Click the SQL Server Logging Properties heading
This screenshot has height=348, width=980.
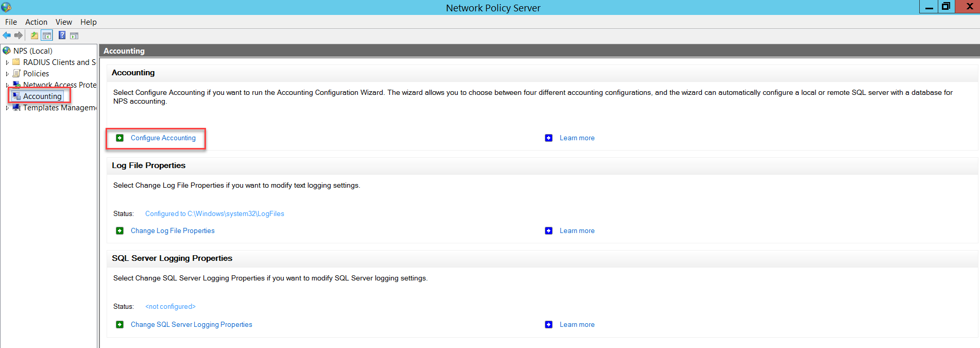172,258
